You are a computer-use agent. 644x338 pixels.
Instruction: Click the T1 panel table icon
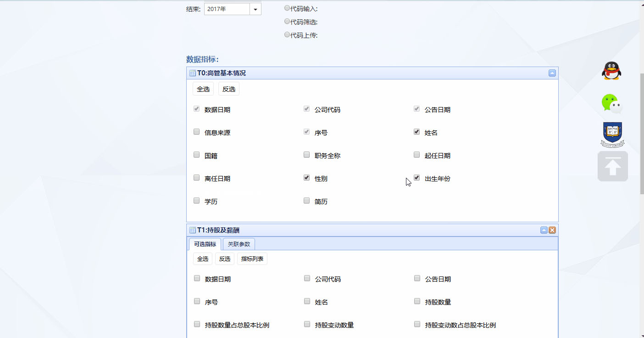click(x=193, y=231)
